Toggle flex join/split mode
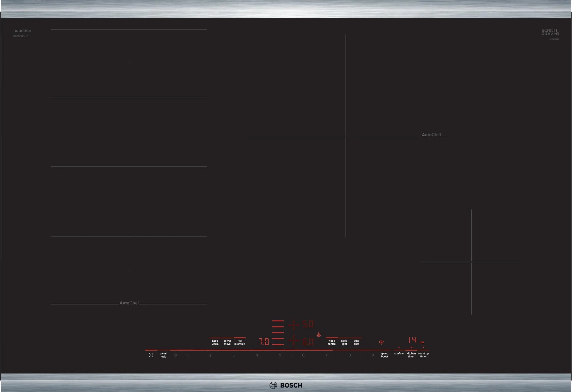Image resolution: width=572 pixels, height=392 pixels. point(240,342)
